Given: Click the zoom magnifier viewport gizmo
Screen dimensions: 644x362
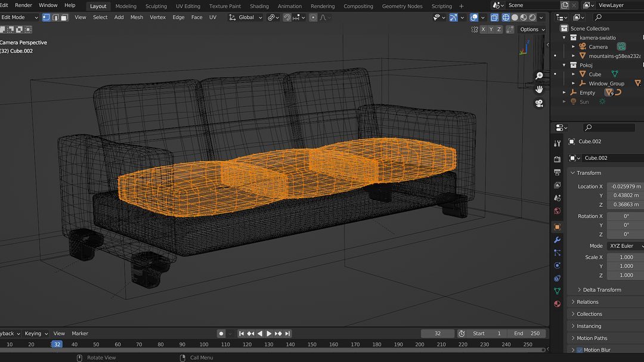Looking at the screenshot, I should pyautogui.click(x=539, y=76).
